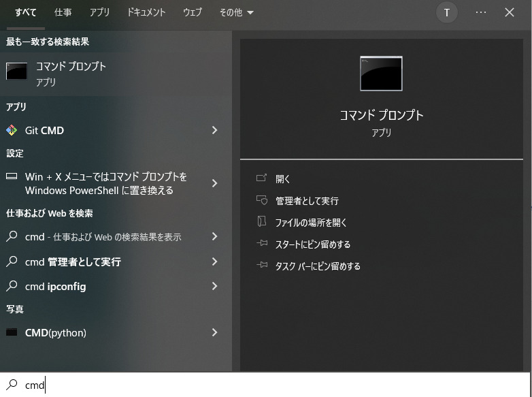Click the 開く open icon
Viewport: 532px width, 397px height.
[x=262, y=178]
